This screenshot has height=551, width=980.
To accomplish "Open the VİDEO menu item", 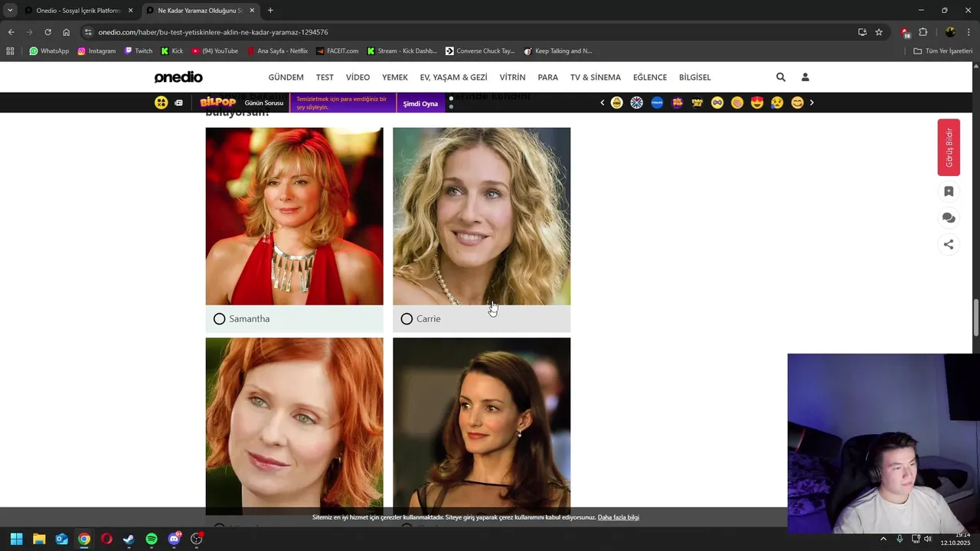I will (358, 77).
